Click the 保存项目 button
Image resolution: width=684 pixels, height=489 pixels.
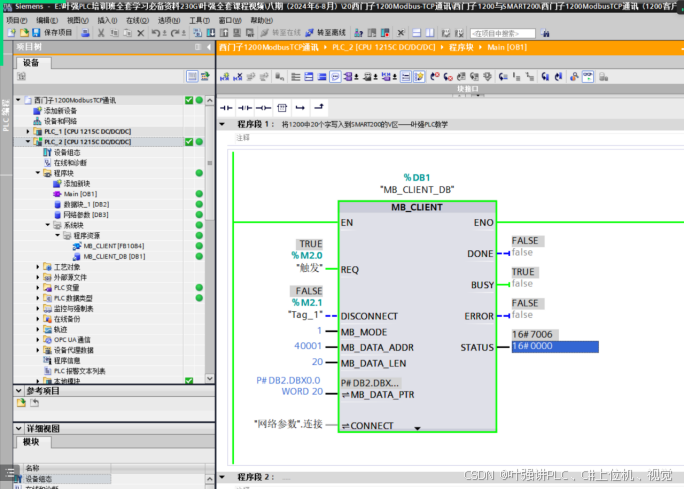point(52,33)
